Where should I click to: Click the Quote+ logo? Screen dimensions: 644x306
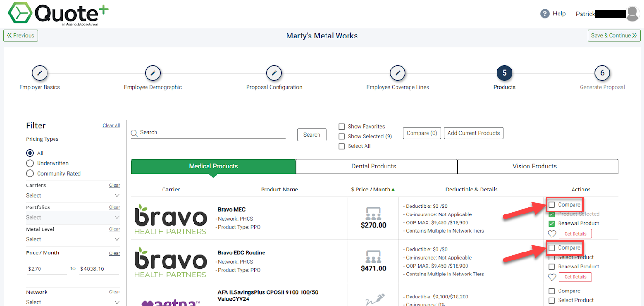click(58, 14)
